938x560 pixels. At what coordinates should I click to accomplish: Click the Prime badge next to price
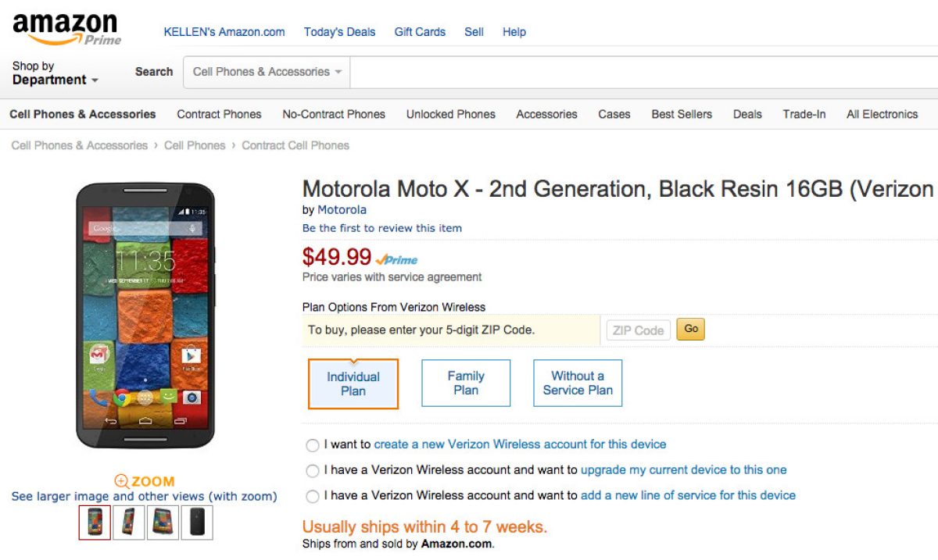[x=397, y=259]
